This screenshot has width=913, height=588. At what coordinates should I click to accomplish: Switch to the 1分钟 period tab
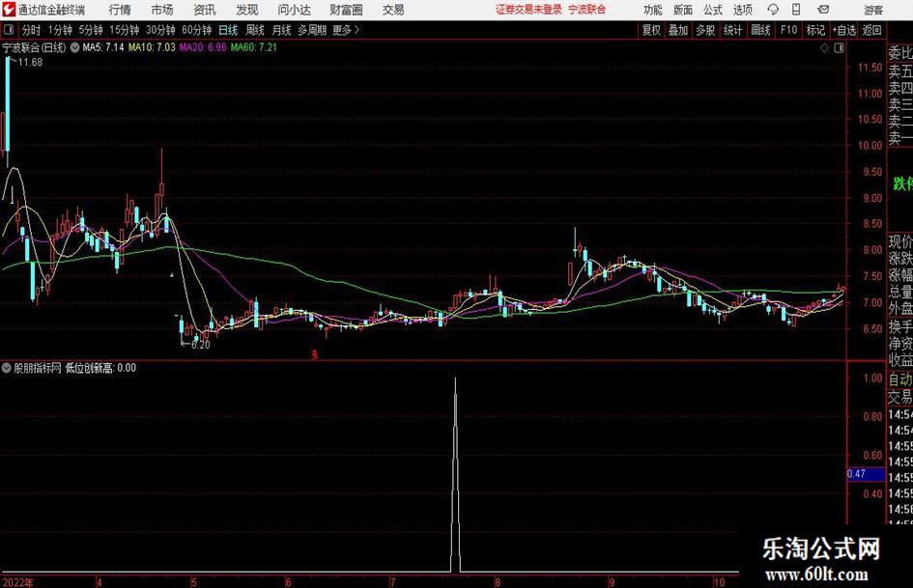(60, 30)
